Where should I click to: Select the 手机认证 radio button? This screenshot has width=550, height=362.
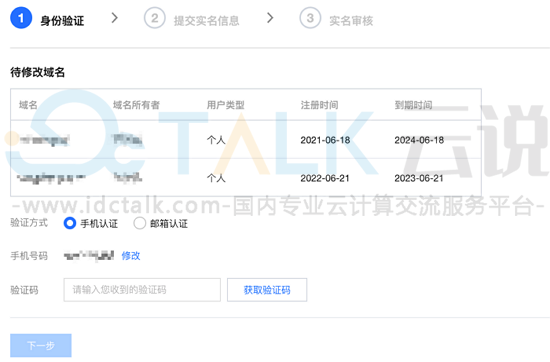[x=70, y=223]
